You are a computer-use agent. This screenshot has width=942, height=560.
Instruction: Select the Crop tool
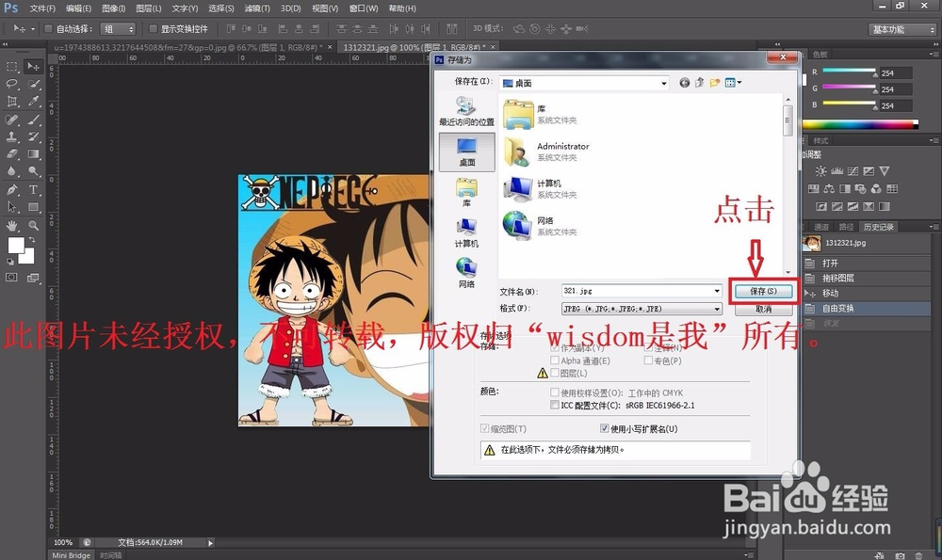pyautogui.click(x=12, y=102)
